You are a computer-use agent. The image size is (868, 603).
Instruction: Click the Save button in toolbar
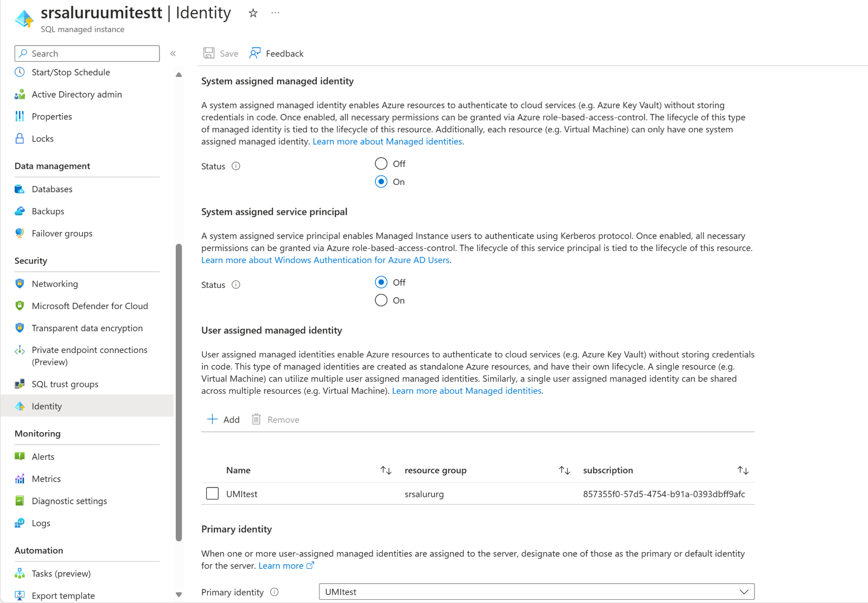click(221, 53)
